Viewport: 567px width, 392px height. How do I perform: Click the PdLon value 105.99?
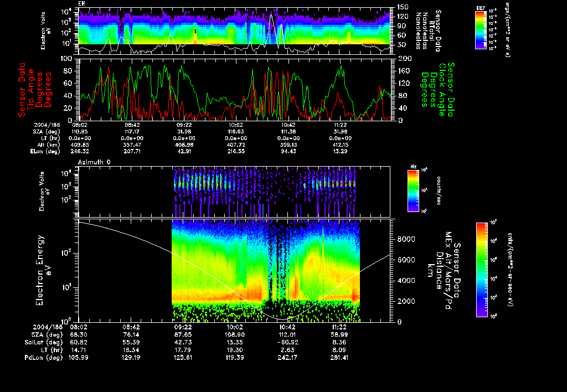click(78, 358)
